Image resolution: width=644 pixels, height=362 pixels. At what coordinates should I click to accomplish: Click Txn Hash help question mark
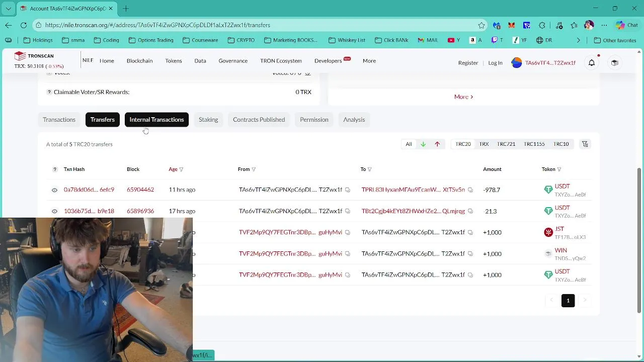tap(55, 169)
